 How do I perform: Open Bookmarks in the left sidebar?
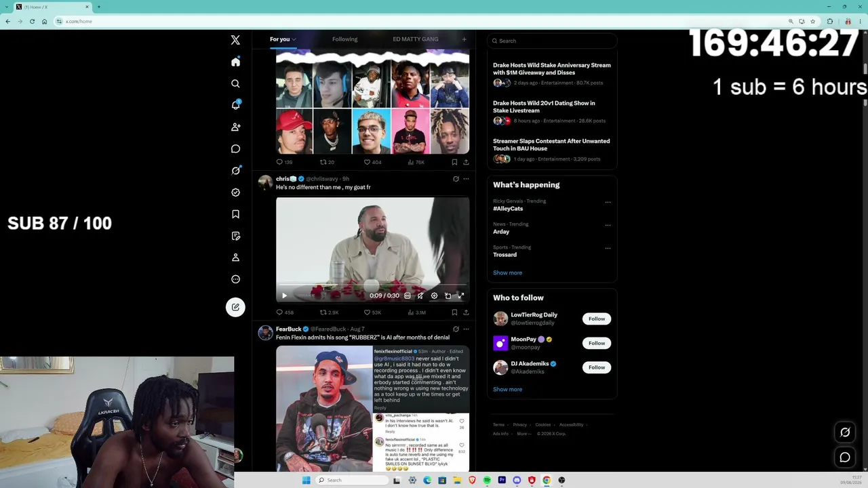pyautogui.click(x=235, y=214)
